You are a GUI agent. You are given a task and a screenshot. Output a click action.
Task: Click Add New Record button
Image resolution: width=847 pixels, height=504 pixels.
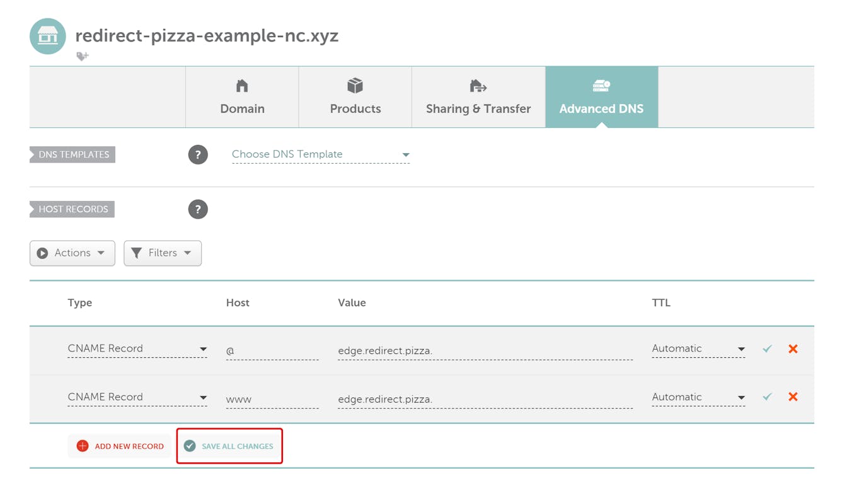120,446
